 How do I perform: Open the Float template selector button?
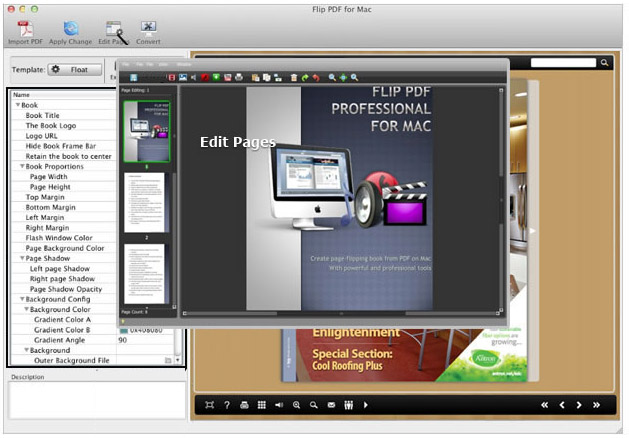pos(75,70)
